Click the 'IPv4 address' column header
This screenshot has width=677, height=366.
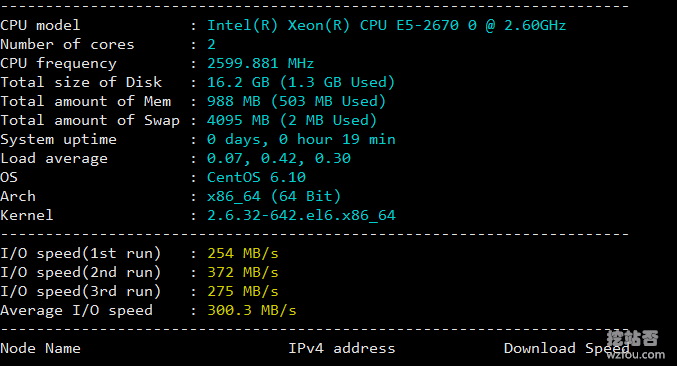click(342, 348)
